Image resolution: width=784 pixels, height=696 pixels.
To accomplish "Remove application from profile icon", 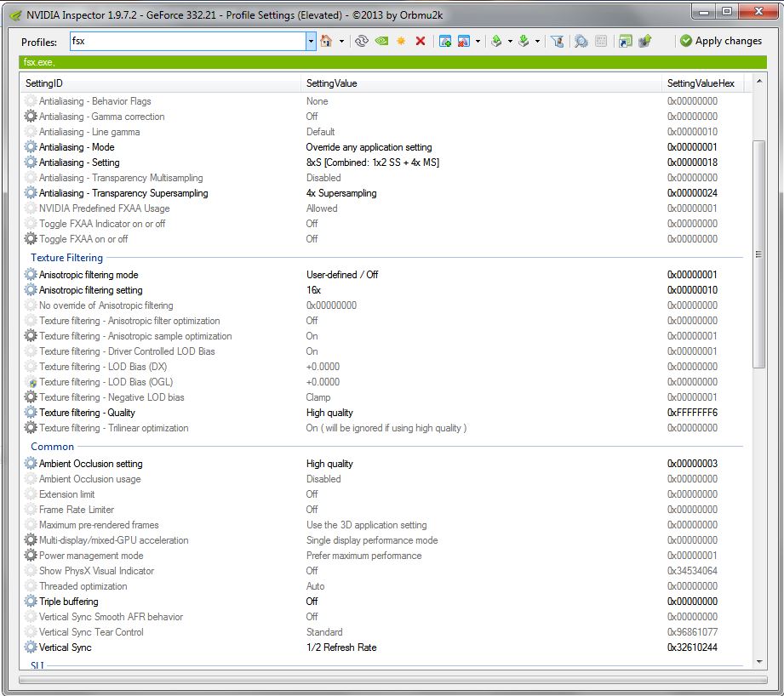I will coord(463,41).
